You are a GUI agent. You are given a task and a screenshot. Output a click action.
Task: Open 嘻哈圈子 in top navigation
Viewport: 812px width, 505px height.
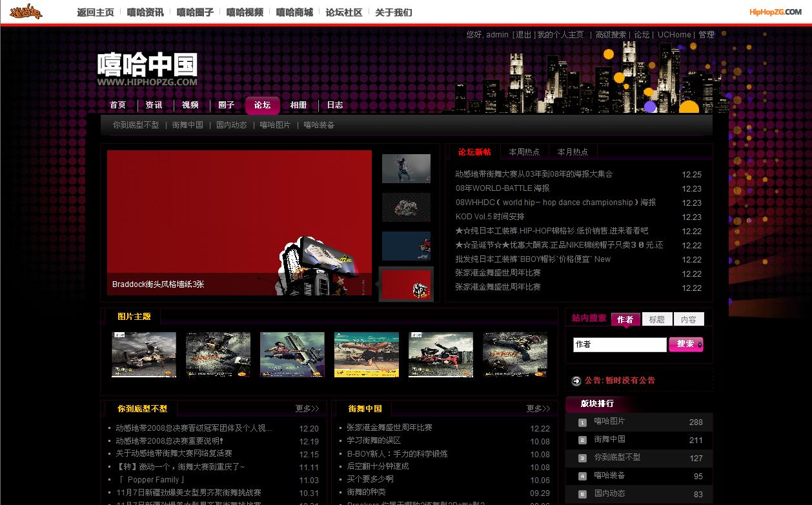[x=195, y=12]
